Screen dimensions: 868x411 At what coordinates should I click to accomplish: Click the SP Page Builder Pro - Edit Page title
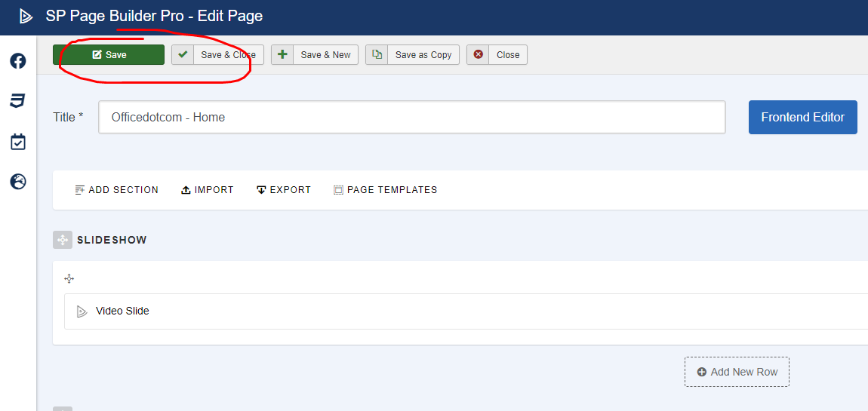coord(155,17)
